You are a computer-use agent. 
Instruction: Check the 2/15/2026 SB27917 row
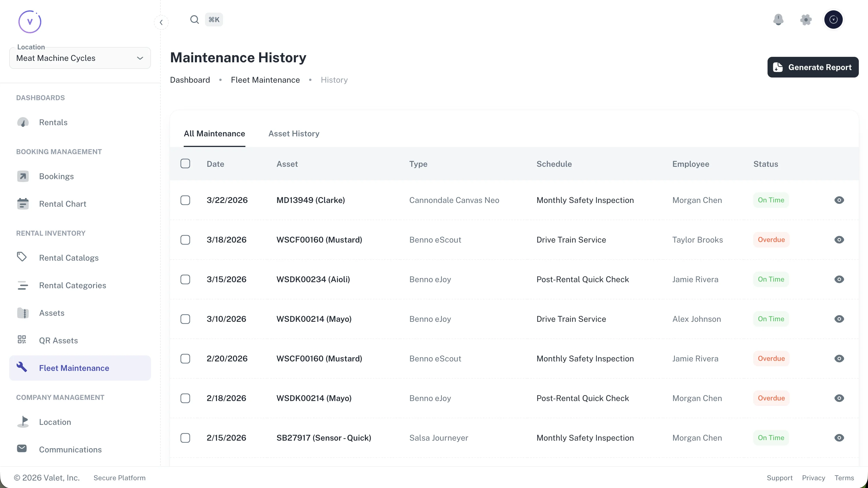[x=185, y=437]
